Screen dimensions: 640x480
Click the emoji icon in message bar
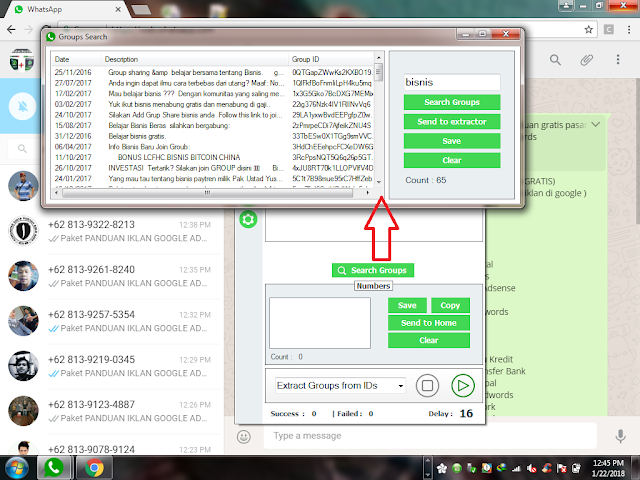click(x=244, y=437)
